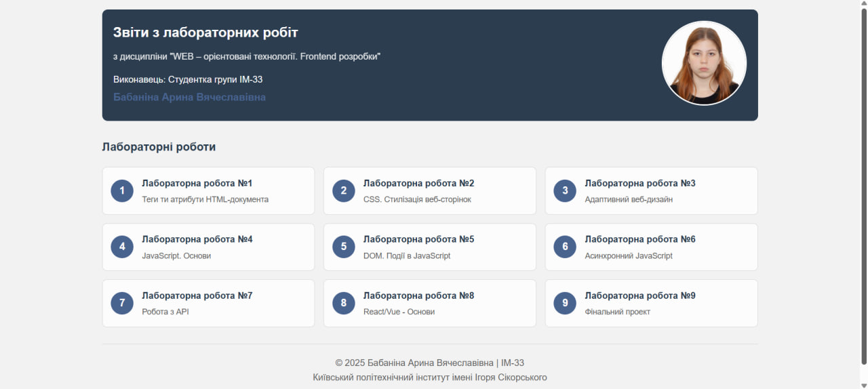The width and height of the screenshot is (868, 389).
Task: Click the page vertical scrollbar thumb
Action: click(863, 186)
